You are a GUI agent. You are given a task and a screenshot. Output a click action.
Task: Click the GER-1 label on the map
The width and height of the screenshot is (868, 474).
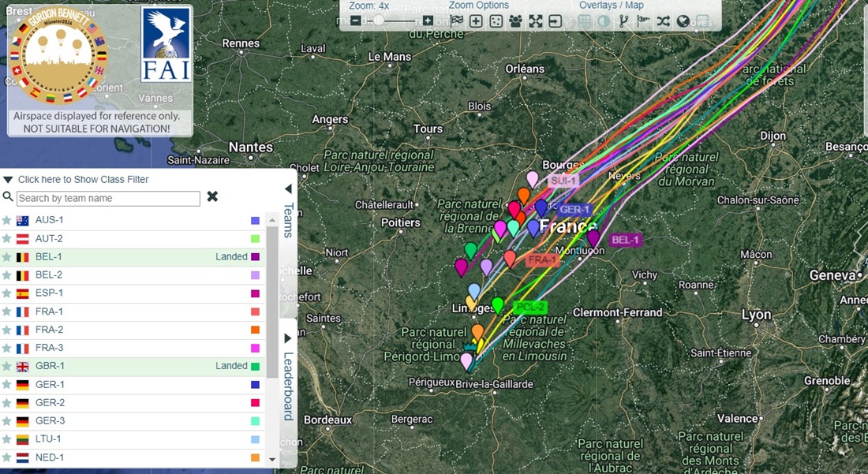574,210
